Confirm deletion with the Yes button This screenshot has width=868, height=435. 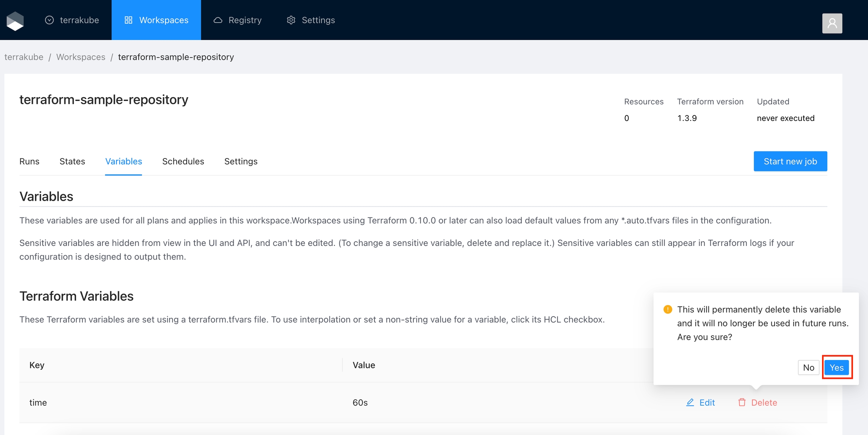pyautogui.click(x=836, y=368)
